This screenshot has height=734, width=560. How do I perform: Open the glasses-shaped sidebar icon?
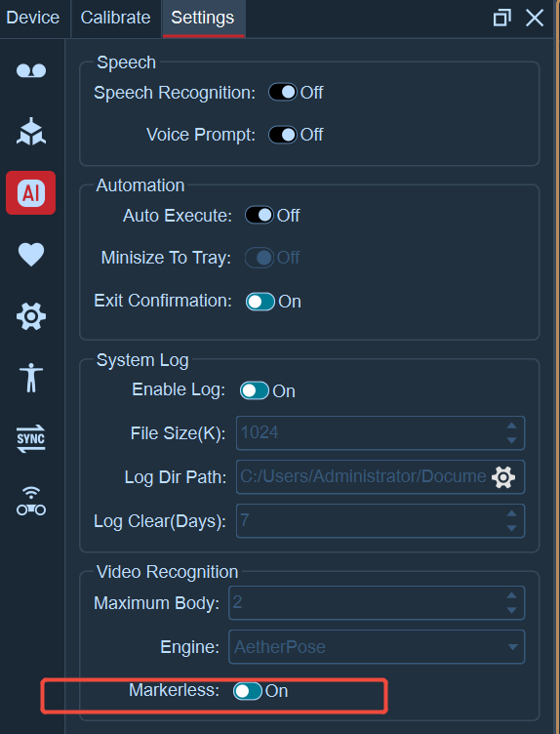pos(31,70)
